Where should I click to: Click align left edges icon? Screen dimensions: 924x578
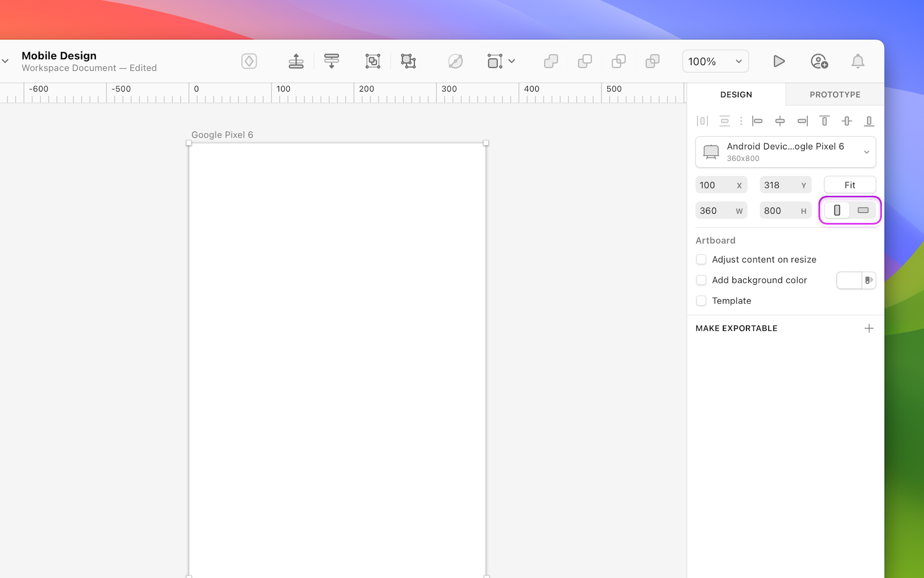pos(757,121)
